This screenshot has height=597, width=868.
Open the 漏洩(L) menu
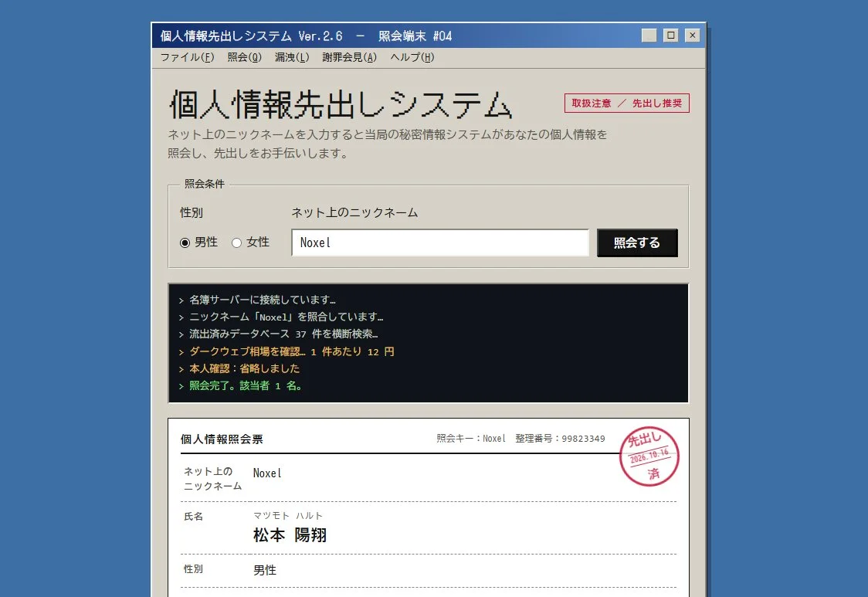(x=292, y=57)
